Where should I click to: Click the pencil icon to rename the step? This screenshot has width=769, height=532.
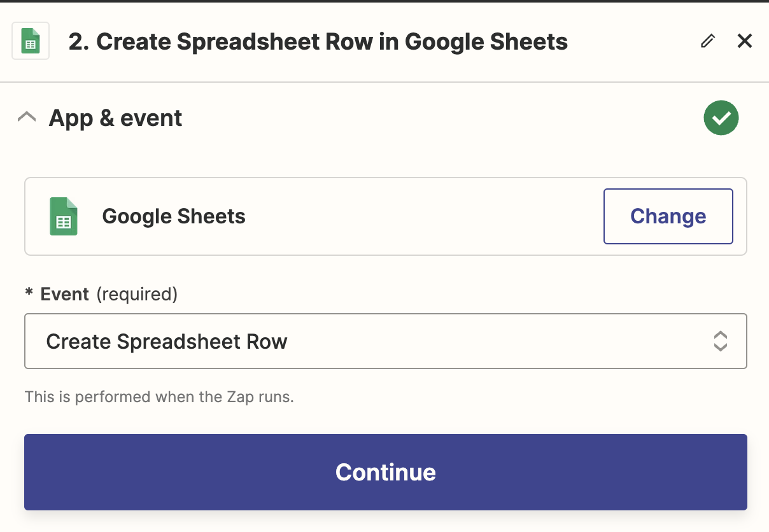click(707, 41)
